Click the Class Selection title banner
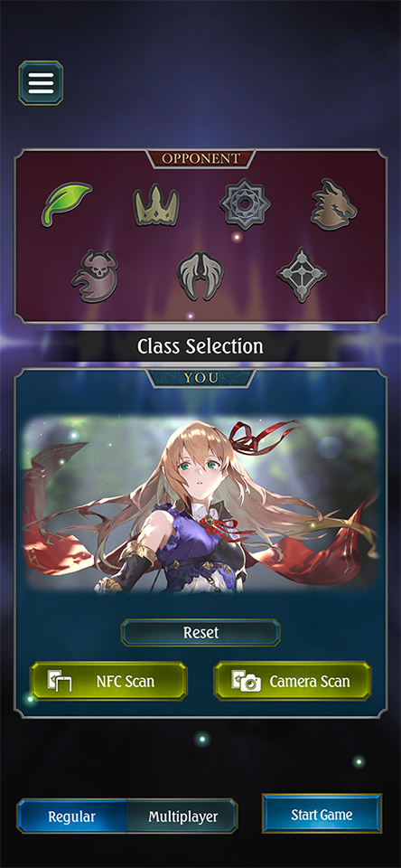The height and width of the screenshot is (868, 401). tap(200, 346)
